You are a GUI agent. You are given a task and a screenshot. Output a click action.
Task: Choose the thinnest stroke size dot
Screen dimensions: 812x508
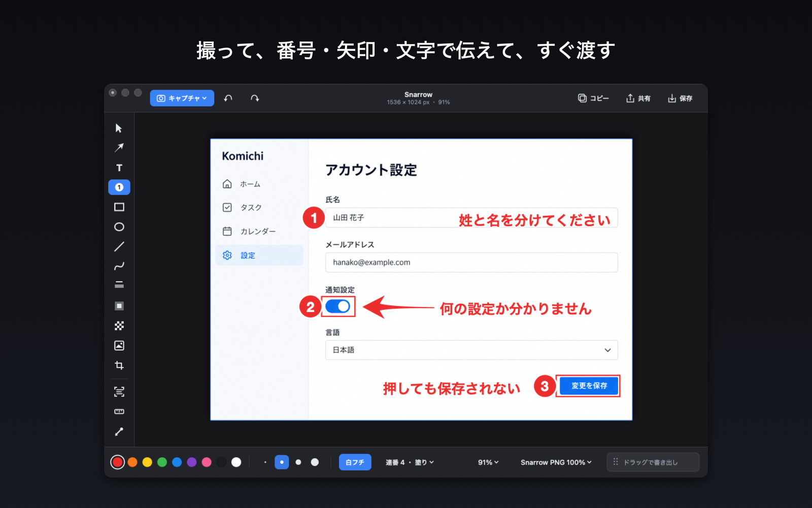(x=265, y=462)
